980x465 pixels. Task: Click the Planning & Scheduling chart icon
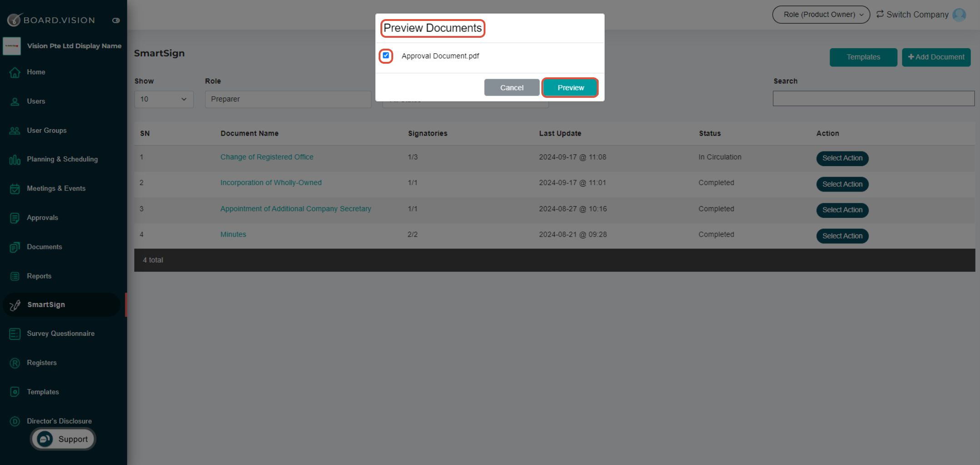[15, 160]
